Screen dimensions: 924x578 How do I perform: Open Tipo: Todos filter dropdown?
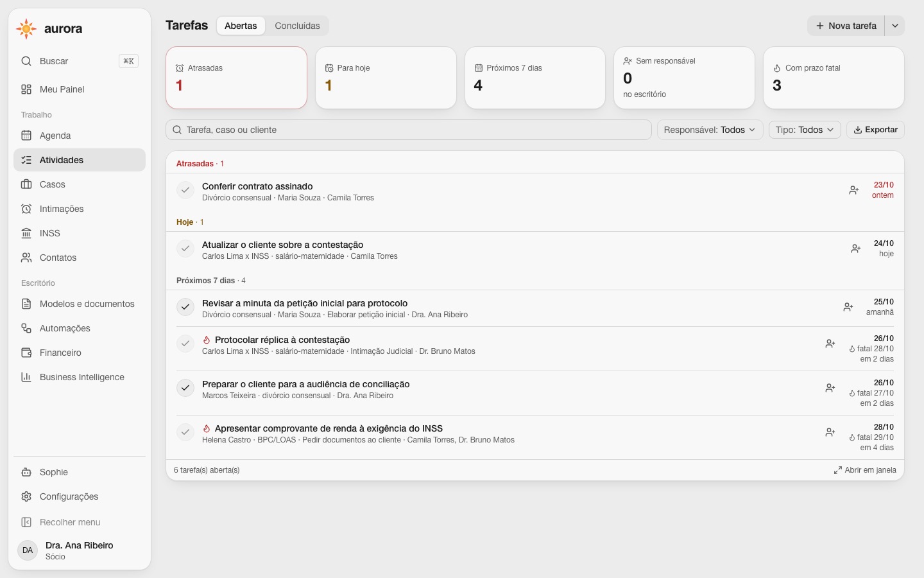pyautogui.click(x=805, y=130)
